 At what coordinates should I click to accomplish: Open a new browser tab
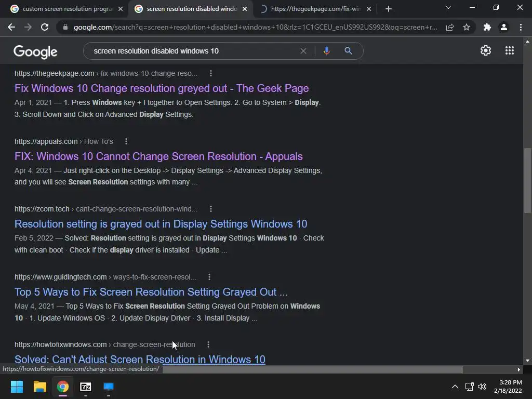point(389,9)
